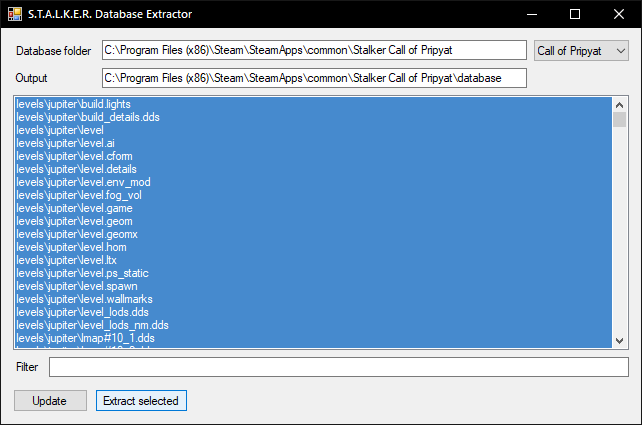Select levels\jupiter\lmap#10_1.dds entry
This screenshot has width=642, height=425.
[314, 338]
